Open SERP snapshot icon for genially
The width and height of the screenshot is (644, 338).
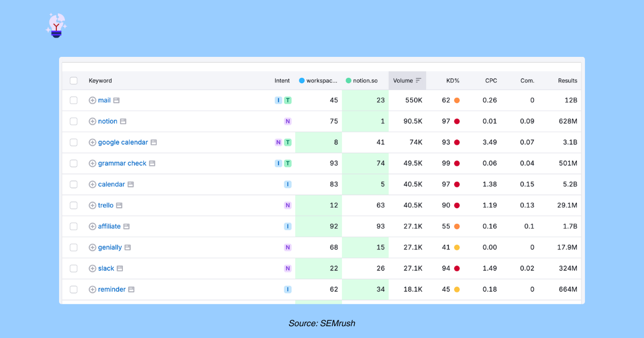click(128, 247)
